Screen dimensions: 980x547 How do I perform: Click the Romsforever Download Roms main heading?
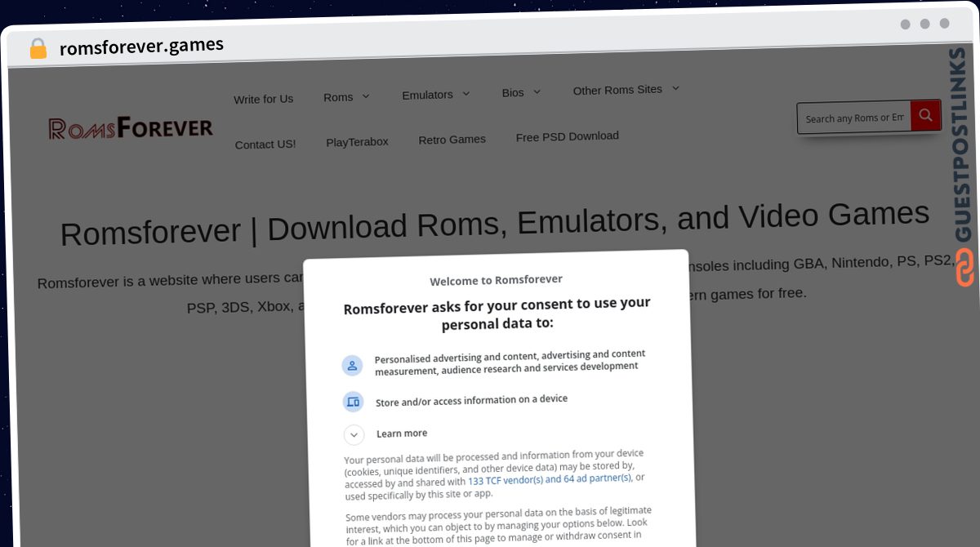coord(495,223)
